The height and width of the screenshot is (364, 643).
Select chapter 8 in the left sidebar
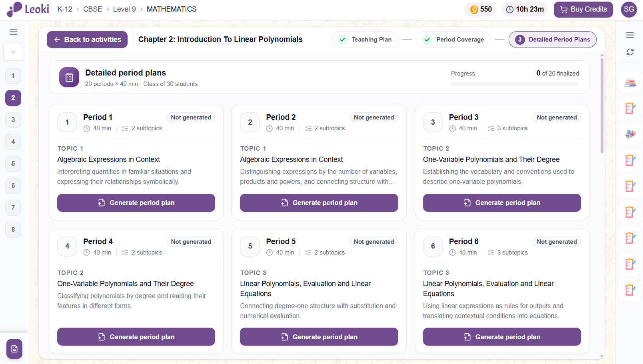13,230
